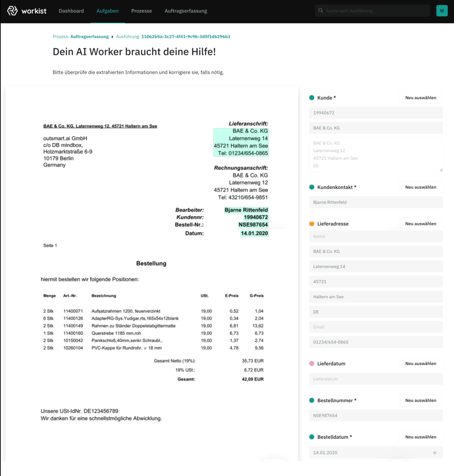
Task: Click the highlighted Lieferanschrift block in document
Action: tap(241, 142)
